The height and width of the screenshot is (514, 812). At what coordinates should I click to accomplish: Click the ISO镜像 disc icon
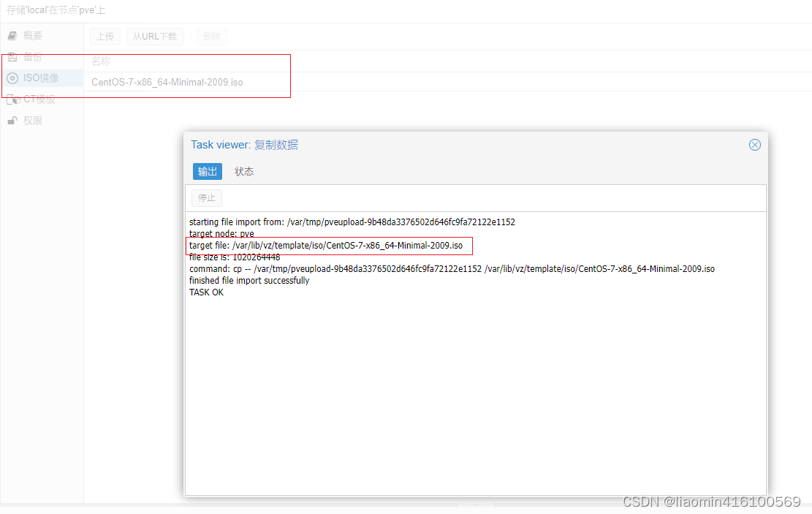point(12,78)
